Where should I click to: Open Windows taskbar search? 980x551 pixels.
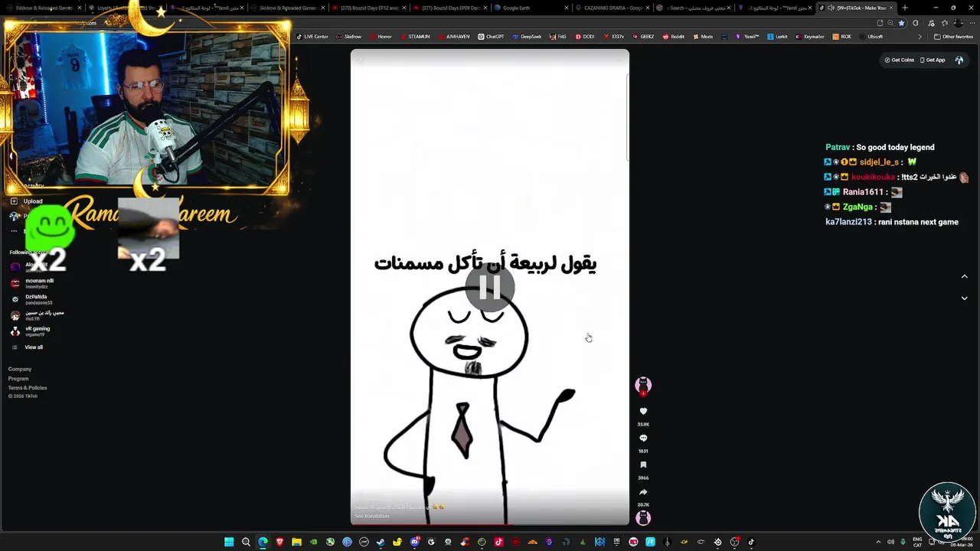pyautogui.click(x=246, y=542)
